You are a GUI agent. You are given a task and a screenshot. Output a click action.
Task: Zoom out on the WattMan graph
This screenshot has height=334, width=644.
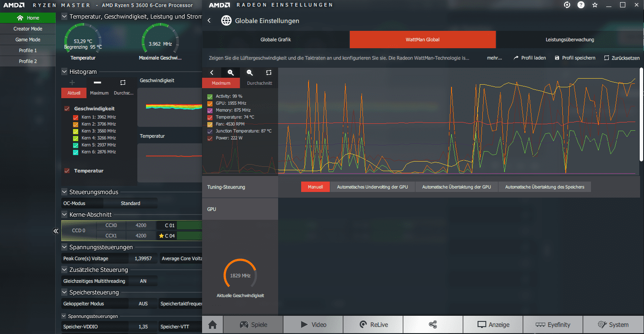point(249,73)
